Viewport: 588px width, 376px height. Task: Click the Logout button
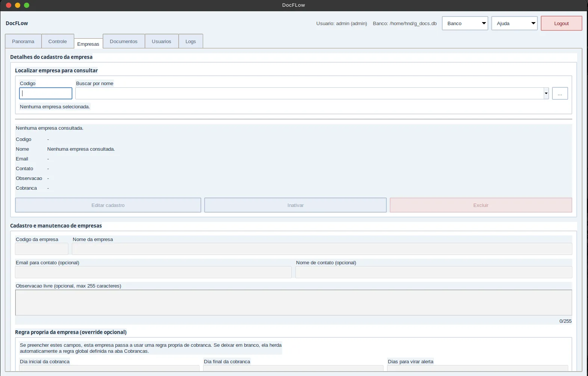pos(561,23)
